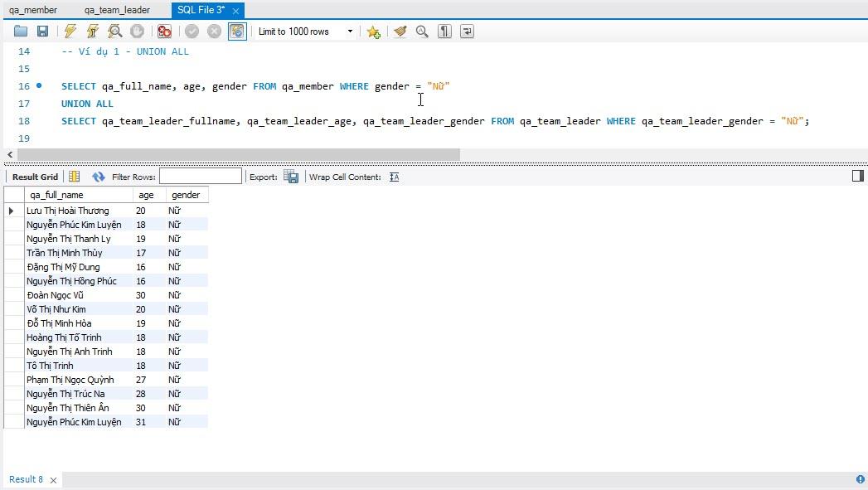Execute the query with lightning bolt icon

70,32
